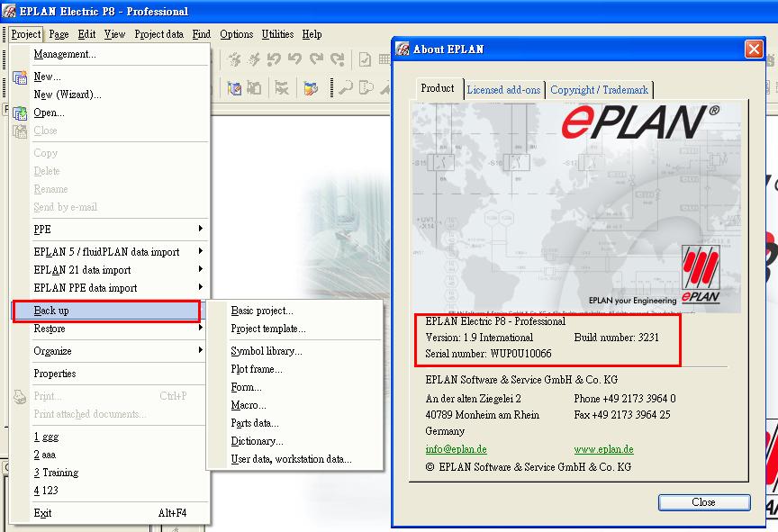
Task: Select User data, workstation data... entry
Action: [294, 459]
